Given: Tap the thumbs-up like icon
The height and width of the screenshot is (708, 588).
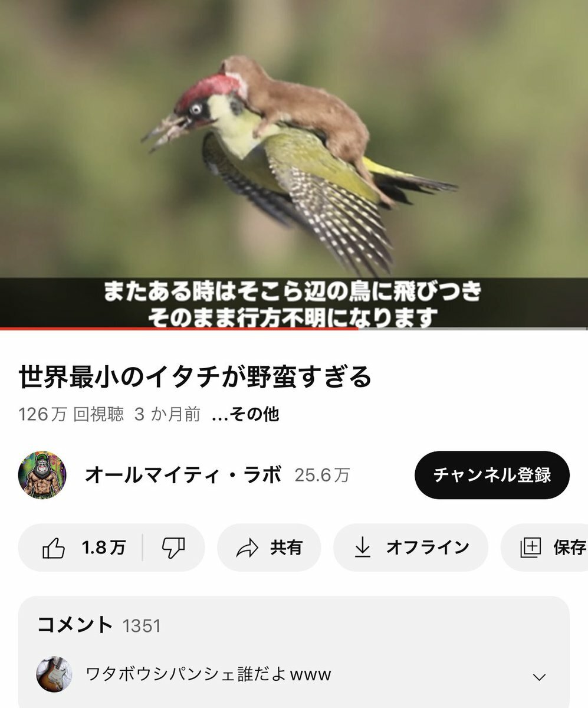Looking at the screenshot, I should (54, 548).
